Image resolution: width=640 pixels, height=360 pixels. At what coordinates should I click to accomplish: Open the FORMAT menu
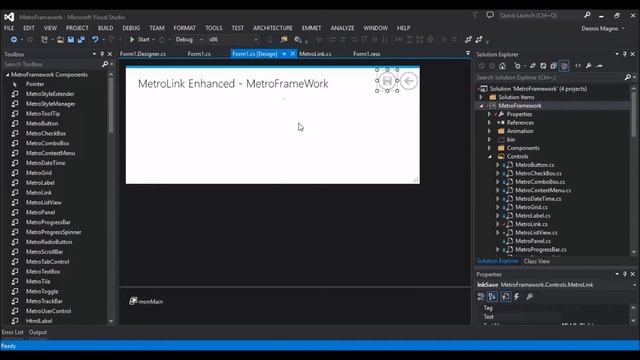pos(184,28)
